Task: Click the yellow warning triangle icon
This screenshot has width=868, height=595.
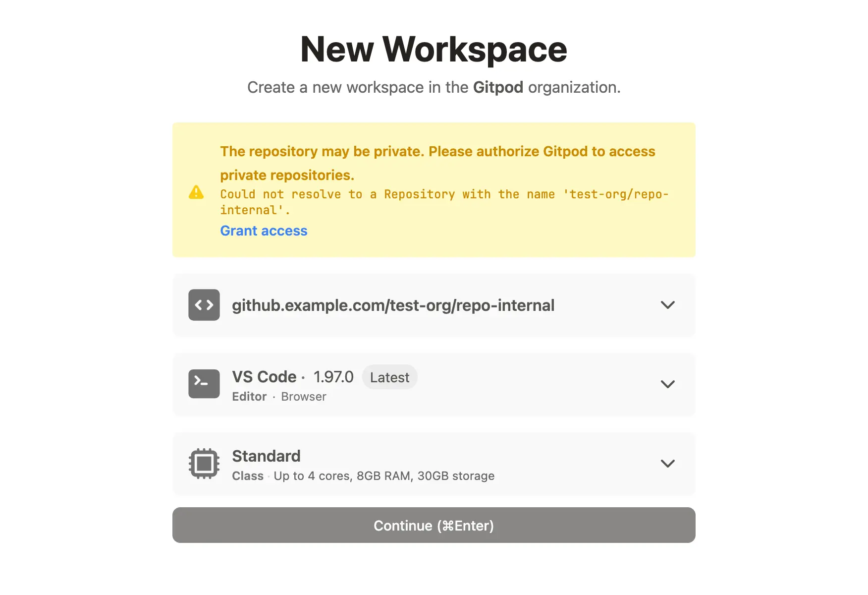Action: pyautogui.click(x=196, y=192)
